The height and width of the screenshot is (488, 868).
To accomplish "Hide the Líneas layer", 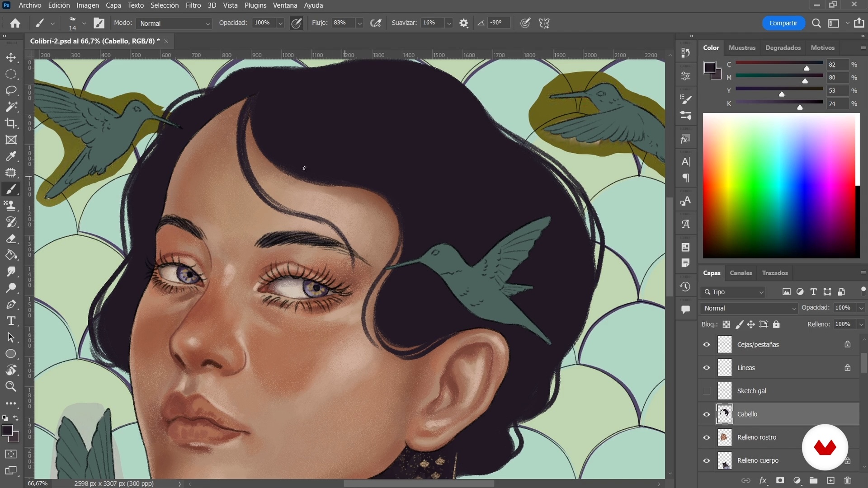I will (x=707, y=368).
